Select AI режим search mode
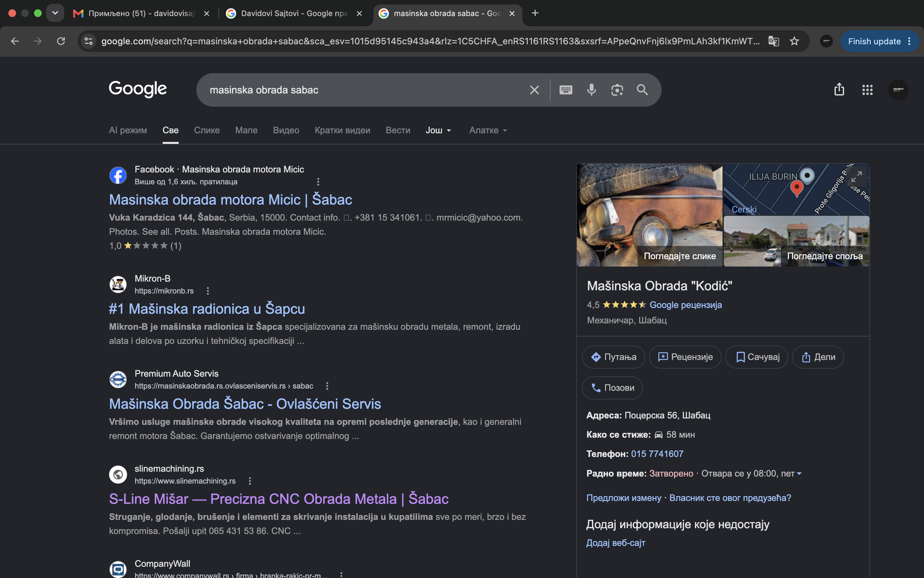This screenshot has width=924, height=578. (128, 130)
